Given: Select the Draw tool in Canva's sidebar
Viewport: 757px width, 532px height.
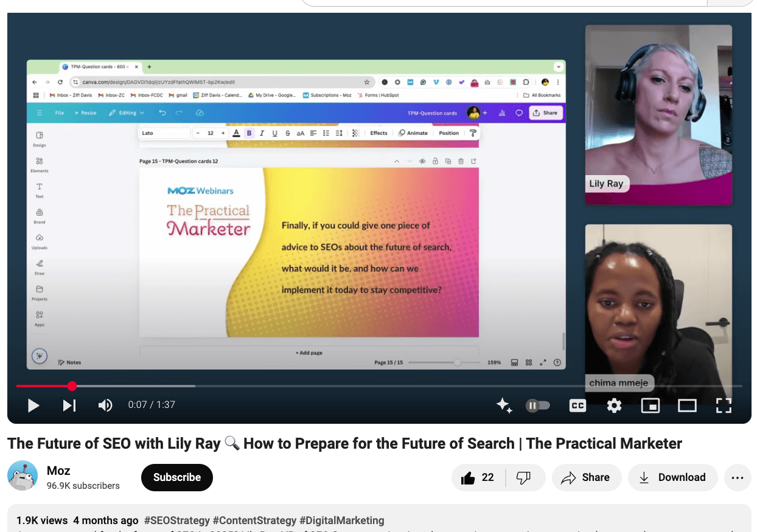Looking at the screenshot, I should (x=39, y=266).
